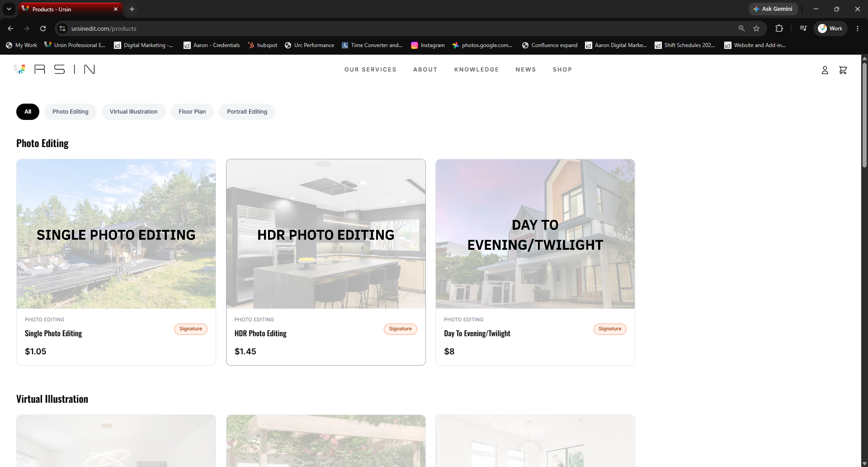Open the SHOP menu item
This screenshot has height=467, width=868.
562,70
